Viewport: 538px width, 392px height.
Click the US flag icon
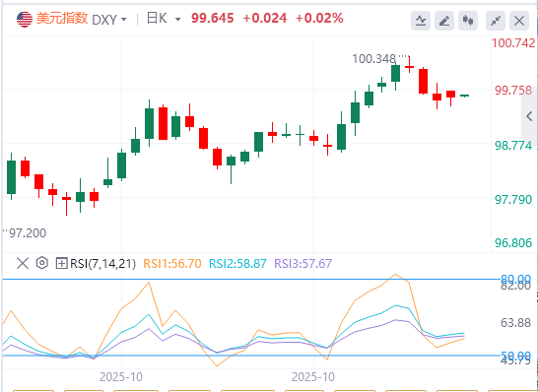[25, 19]
